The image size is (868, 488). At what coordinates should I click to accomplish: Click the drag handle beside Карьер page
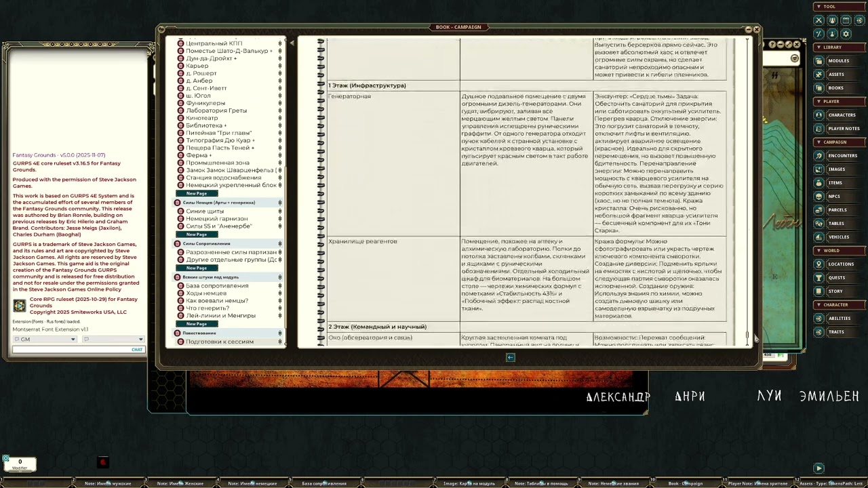point(280,66)
